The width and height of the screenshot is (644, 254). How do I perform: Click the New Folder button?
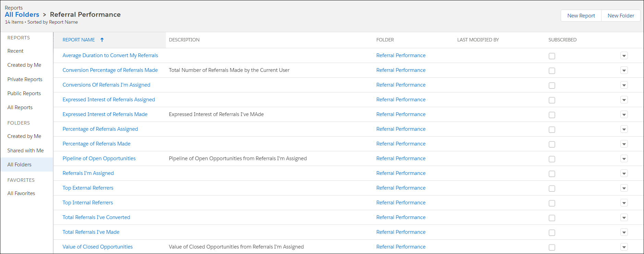(x=621, y=16)
